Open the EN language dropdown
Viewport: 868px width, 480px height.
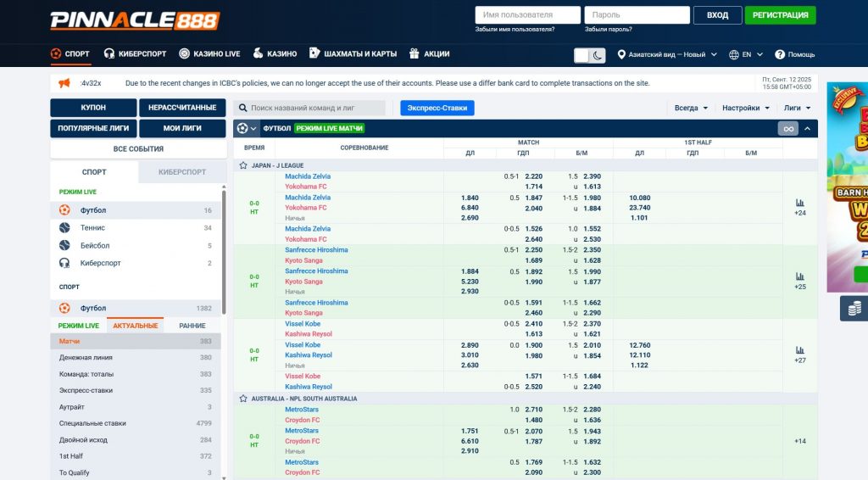pos(747,54)
